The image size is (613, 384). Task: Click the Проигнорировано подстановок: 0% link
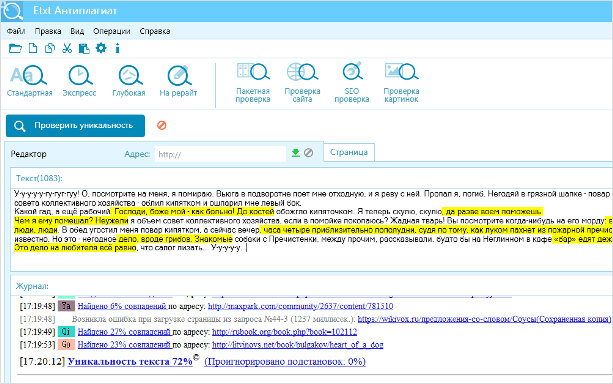(x=285, y=361)
